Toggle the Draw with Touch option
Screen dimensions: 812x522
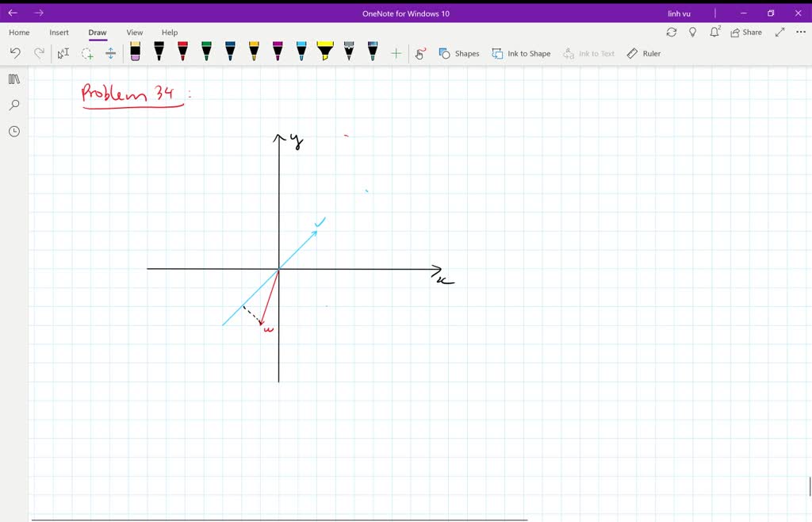pyautogui.click(x=419, y=53)
